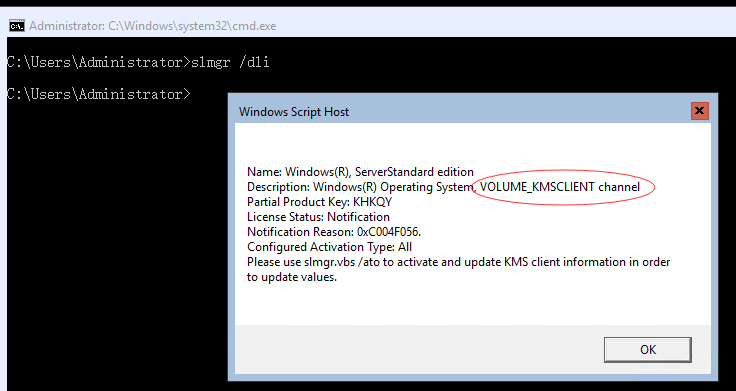Click the typed slmgr /dli command line
This screenshot has width=736, height=391.
(138, 62)
